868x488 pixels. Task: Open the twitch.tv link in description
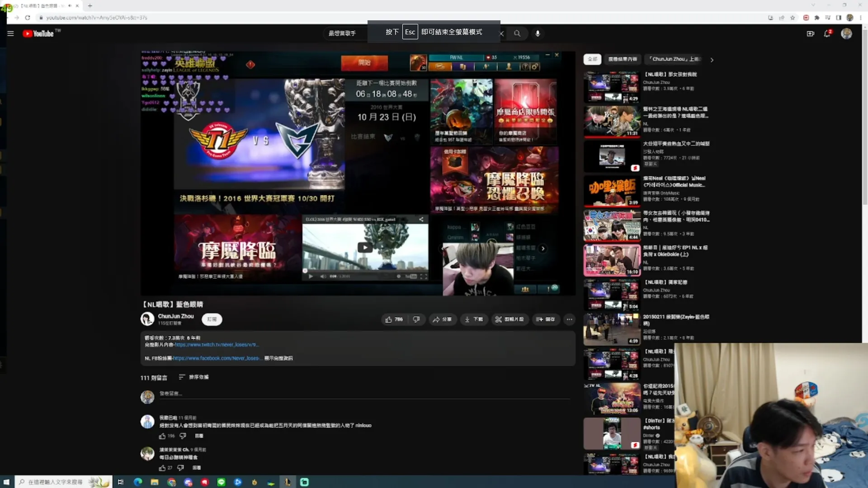click(x=217, y=345)
